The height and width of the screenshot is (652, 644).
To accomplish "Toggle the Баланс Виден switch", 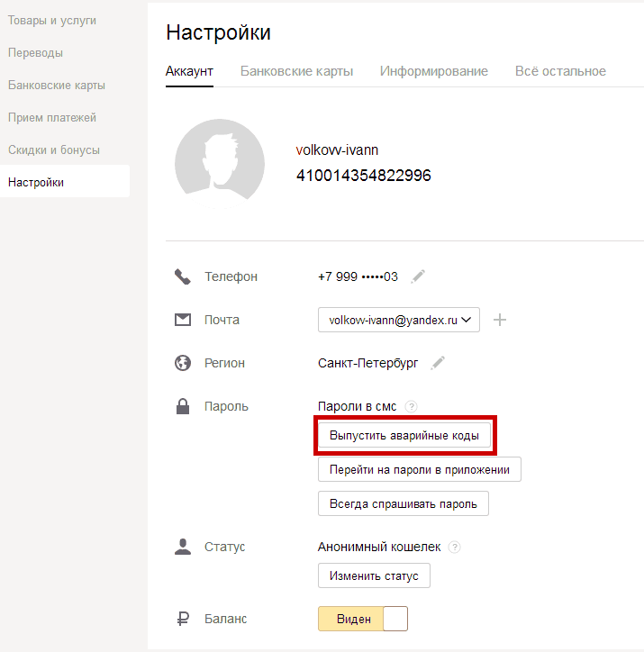I will [363, 619].
